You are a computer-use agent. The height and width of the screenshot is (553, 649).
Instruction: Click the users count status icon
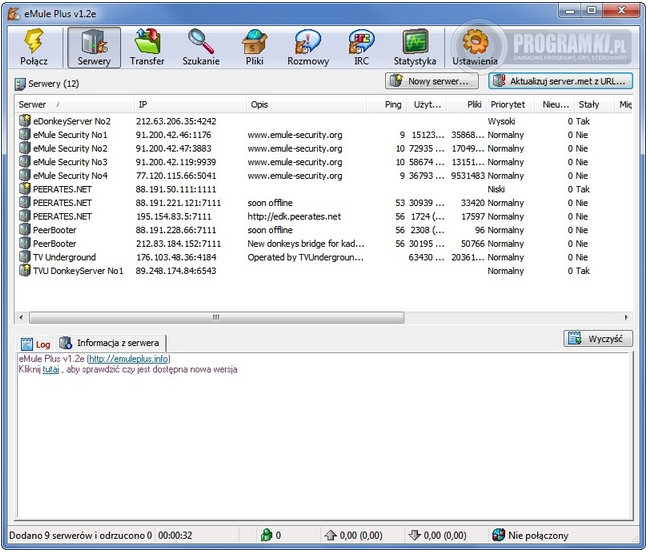pos(266,535)
